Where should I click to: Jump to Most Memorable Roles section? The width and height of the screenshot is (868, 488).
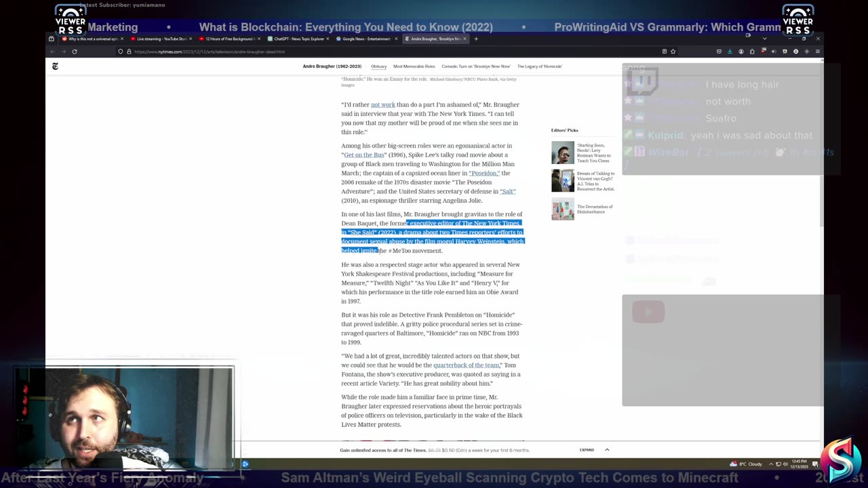[414, 66]
